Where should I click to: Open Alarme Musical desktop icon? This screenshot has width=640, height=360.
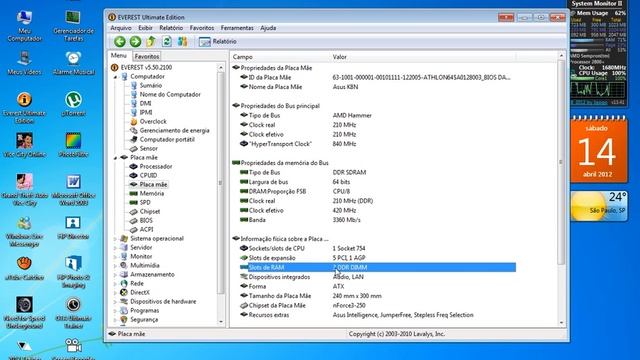tap(73, 63)
